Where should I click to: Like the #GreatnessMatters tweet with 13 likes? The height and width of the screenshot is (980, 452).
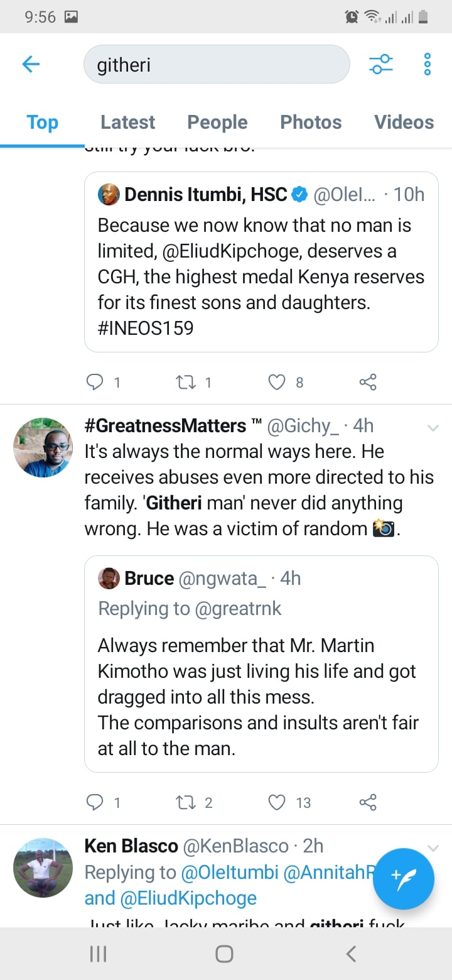(x=277, y=802)
